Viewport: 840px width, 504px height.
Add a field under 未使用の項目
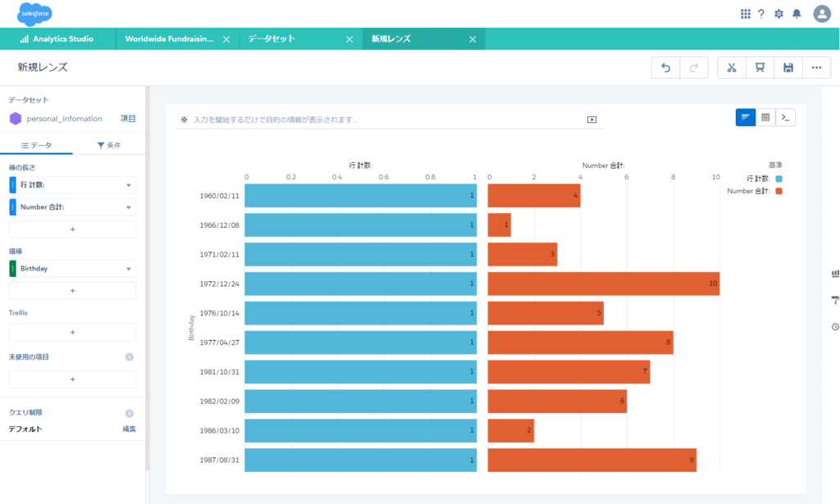point(72,379)
